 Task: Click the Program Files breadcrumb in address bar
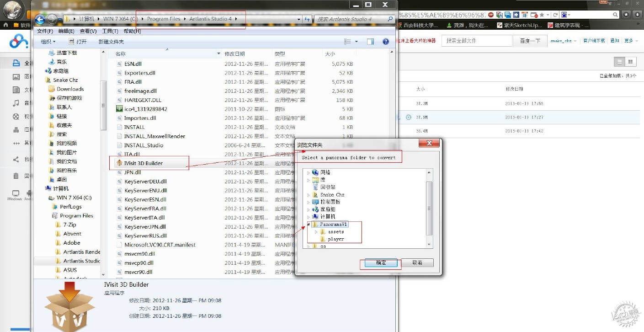click(x=164, y=19)
